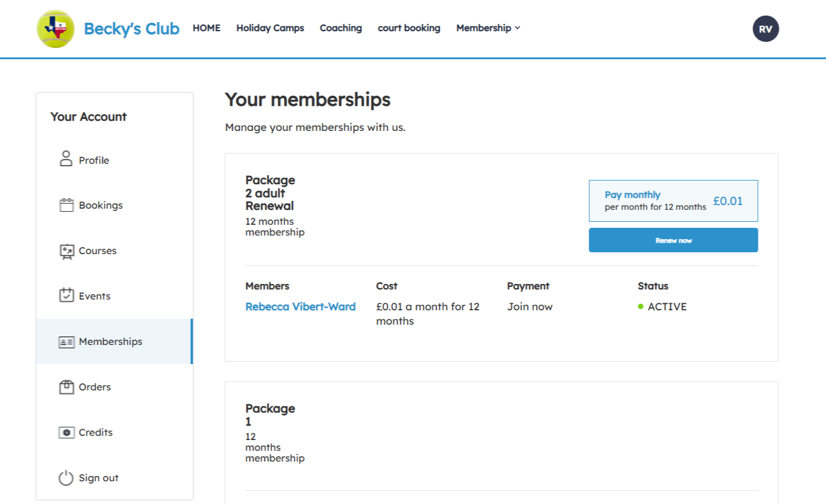Select the Pay monthly £0.01 option
Viewport: 826px width, 504px height.
tap(673, 201)
